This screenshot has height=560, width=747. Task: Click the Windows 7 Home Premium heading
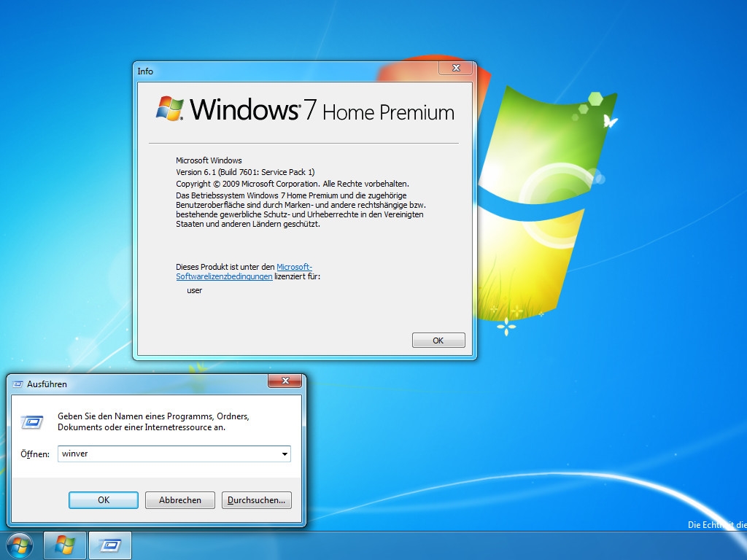point(321,111)
